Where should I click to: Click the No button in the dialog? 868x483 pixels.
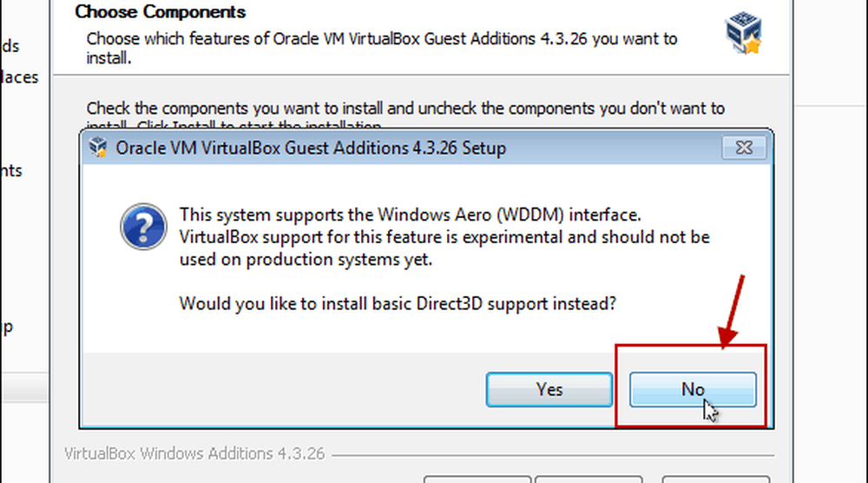tap(693, 389)
